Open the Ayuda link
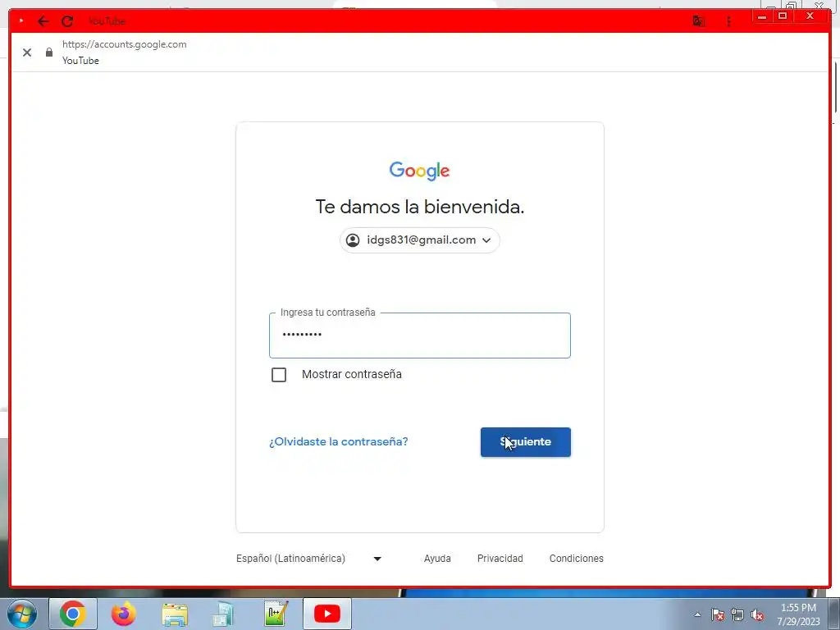 click(437, 558)
